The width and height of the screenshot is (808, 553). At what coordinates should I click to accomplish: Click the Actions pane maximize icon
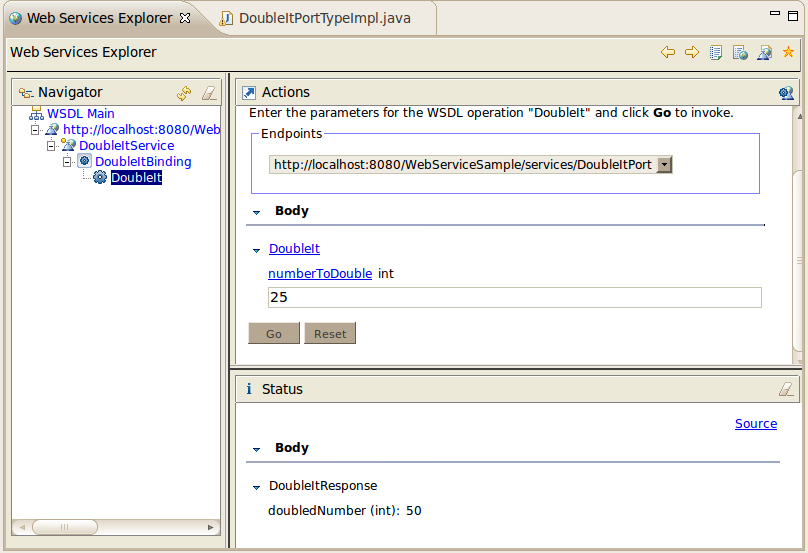click(786, 93)
